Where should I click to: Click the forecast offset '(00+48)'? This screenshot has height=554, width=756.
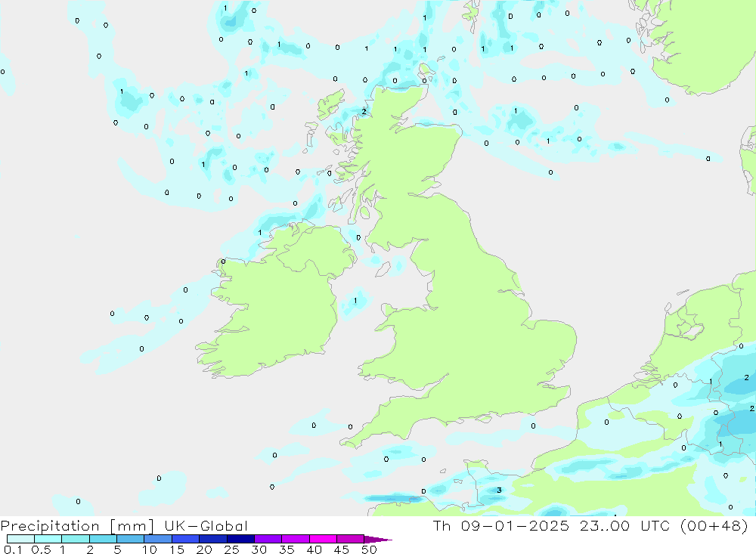point(714,525)
